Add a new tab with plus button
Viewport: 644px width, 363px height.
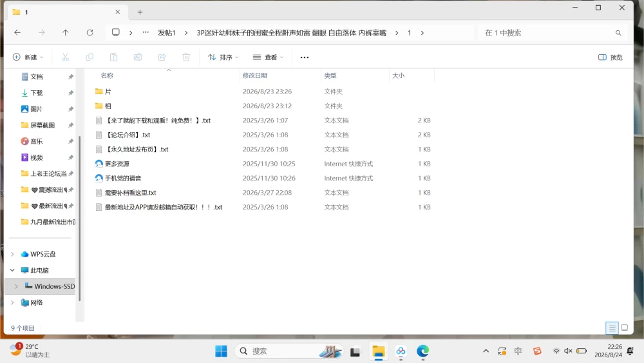140,12
